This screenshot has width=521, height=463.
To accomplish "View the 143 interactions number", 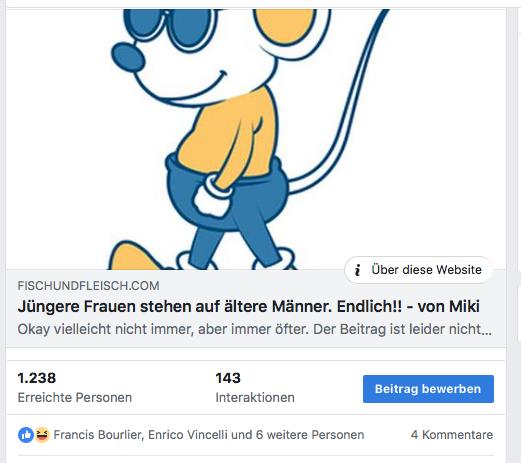I will pyautogui.click(x=228, y=378).
